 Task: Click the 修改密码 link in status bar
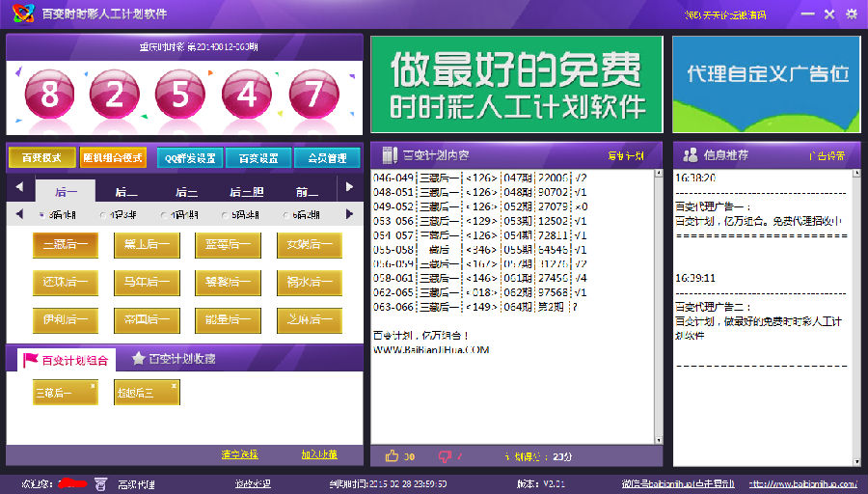[253, 484]
